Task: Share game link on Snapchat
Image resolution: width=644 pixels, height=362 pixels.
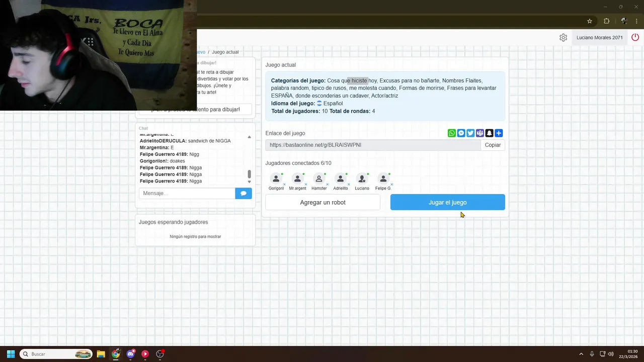Action: pos(489,133)
